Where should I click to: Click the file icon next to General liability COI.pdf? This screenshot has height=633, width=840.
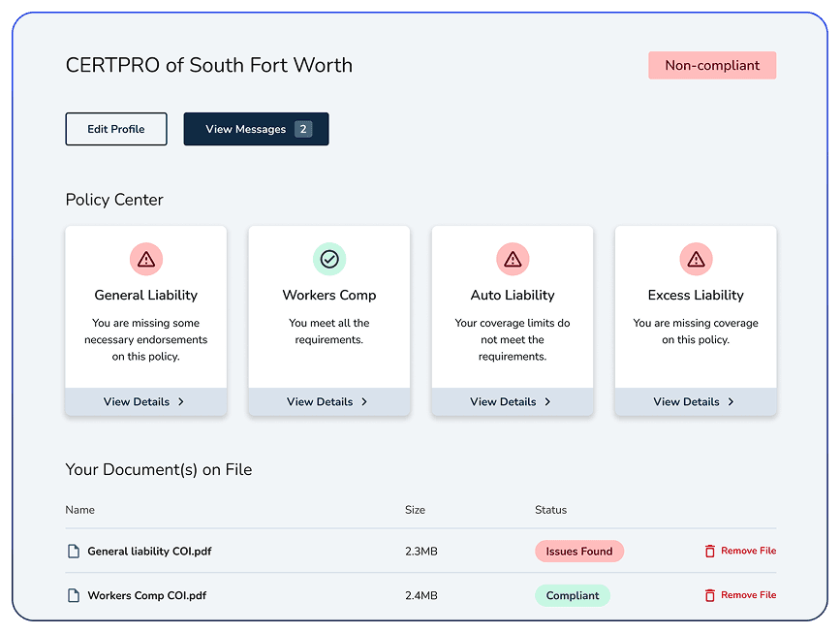[74, 551]
